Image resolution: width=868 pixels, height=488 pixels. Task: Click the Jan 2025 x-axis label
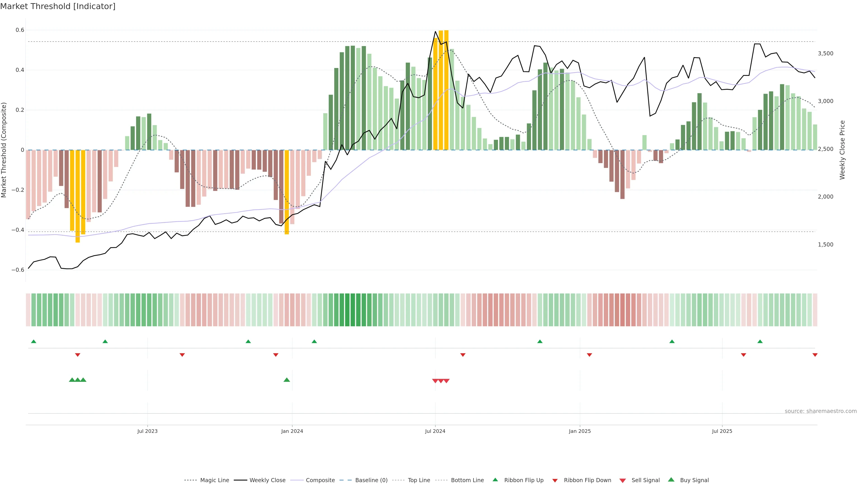[x=580, y=431]
